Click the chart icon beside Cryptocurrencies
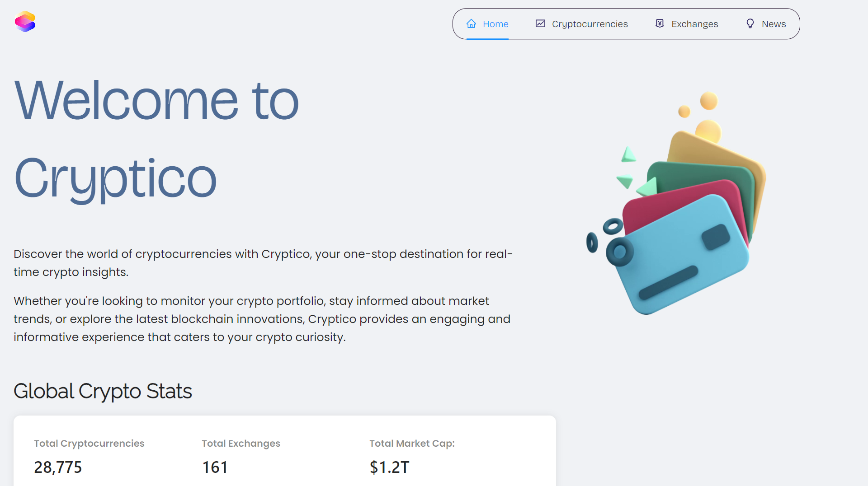This screenshot has height=486, width=868. (540, 24)
